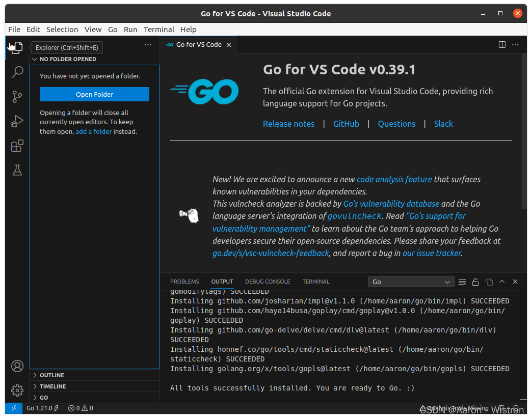Maximize the bottom panel
Viewport: 532px width, 419px height.
coord(502,282)
